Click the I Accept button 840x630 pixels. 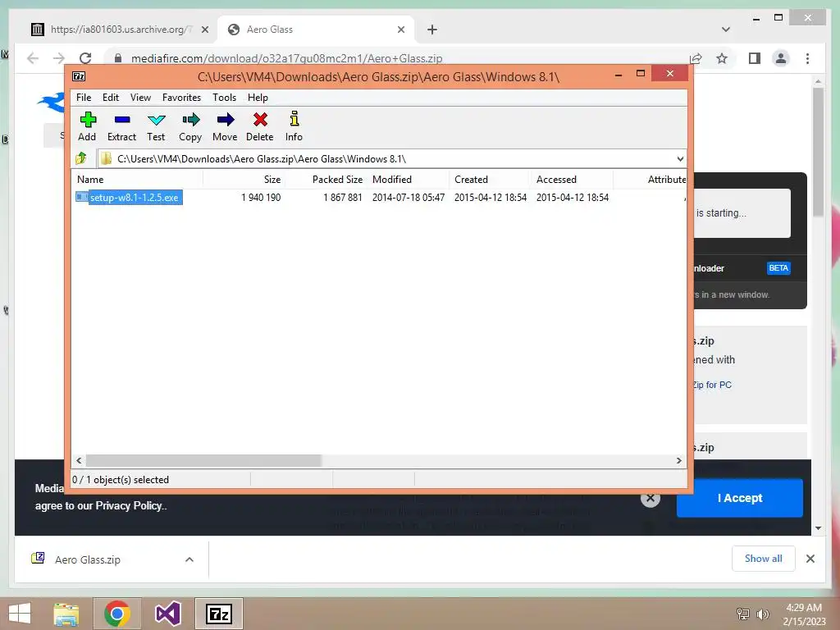pyautogui.click(x=739, y=498)
